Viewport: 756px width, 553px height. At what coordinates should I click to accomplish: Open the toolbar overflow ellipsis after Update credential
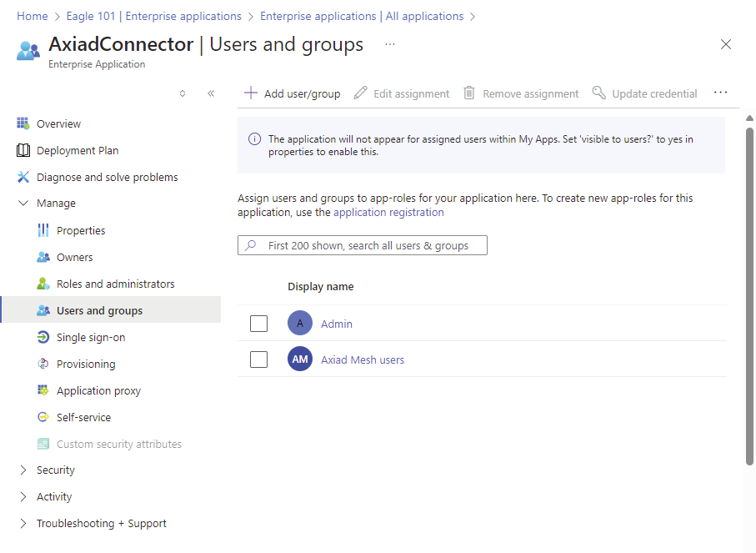click(x=720, y=92)
